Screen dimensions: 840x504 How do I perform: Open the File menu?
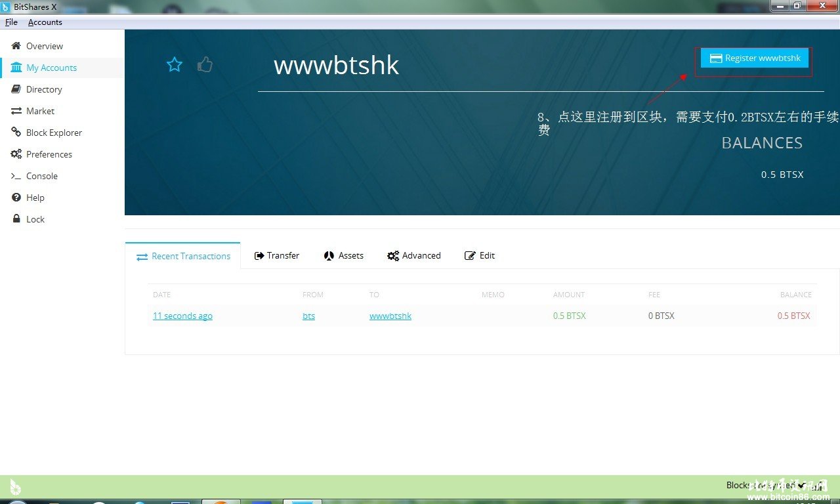tap(11, 22)
